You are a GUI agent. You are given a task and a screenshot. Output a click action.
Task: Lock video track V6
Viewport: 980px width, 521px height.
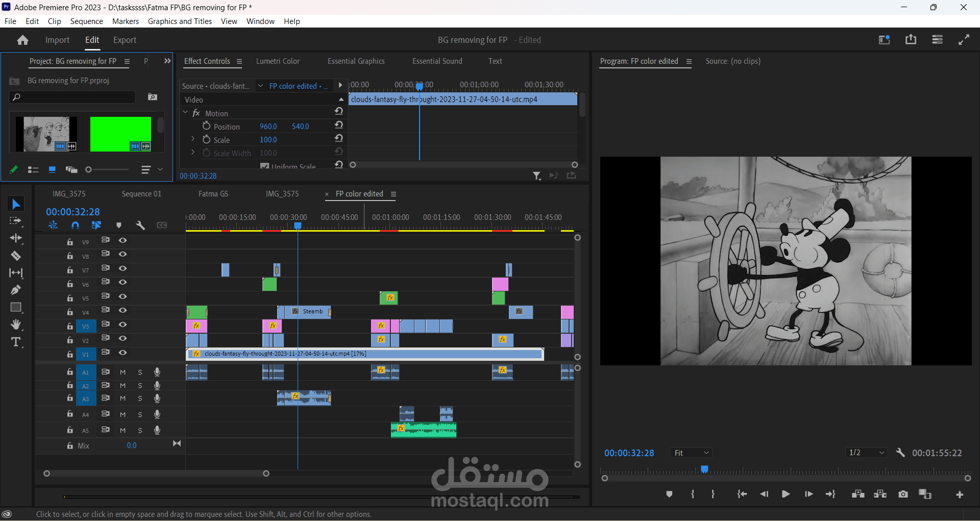pos(70,284)
